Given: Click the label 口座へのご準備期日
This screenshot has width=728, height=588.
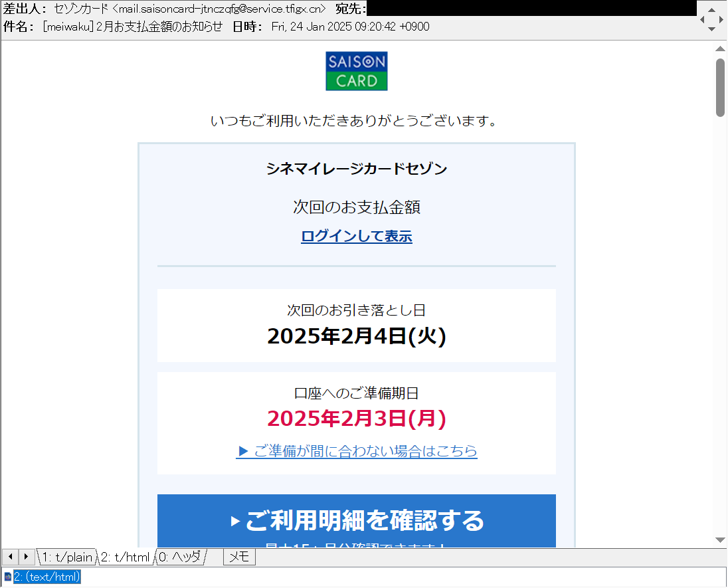Looking at the screenshot, I should (x=357, y=393).
